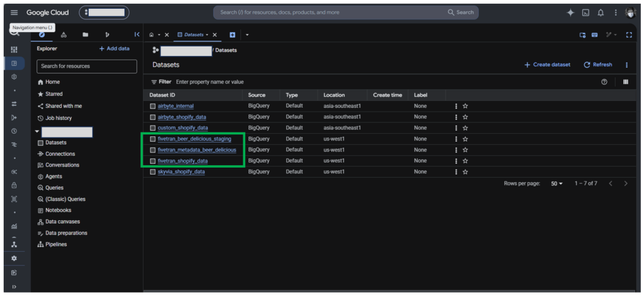Star the fivetran_shopify_data dataset
The image size is (644, 297).
pos(465,161)
